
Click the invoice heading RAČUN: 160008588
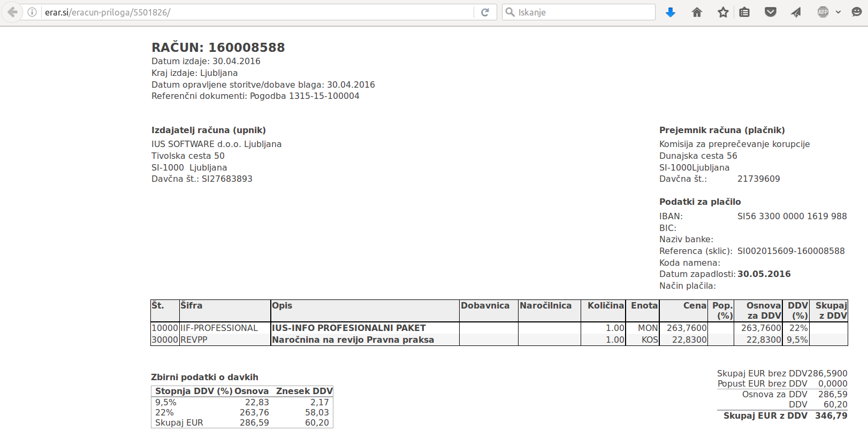(218, 48)
